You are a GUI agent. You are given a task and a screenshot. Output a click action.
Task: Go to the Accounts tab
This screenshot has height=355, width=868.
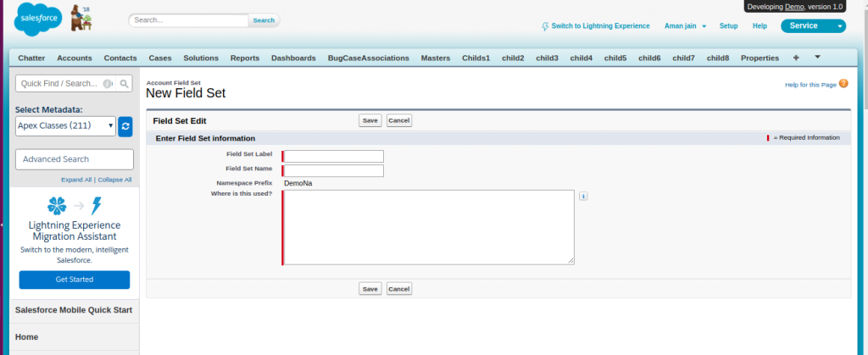pyautogui.click(x=75, y=58)
